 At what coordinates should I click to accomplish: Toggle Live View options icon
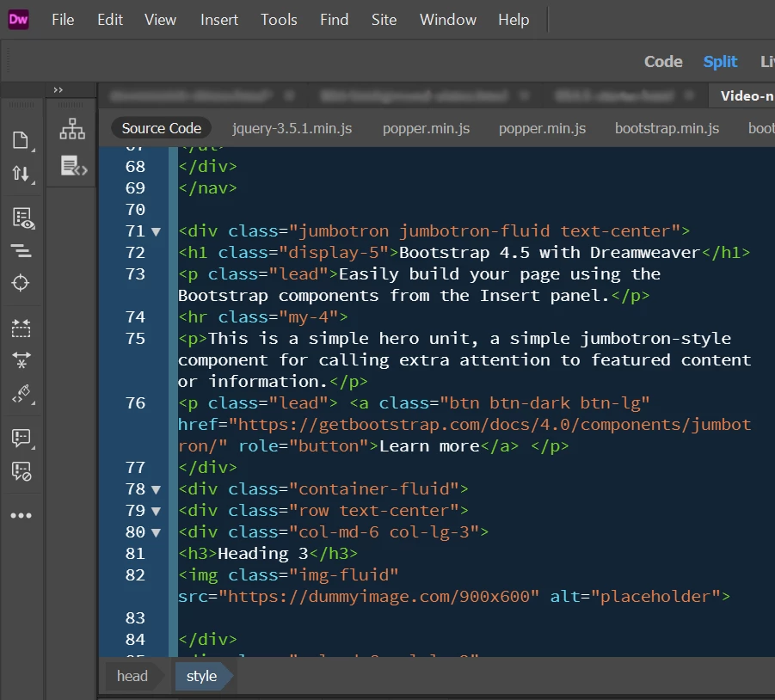pos(22,218)
